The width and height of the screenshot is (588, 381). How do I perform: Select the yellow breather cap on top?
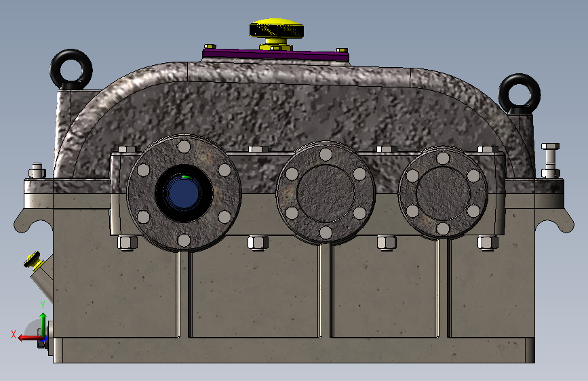(x=277, y=28)
